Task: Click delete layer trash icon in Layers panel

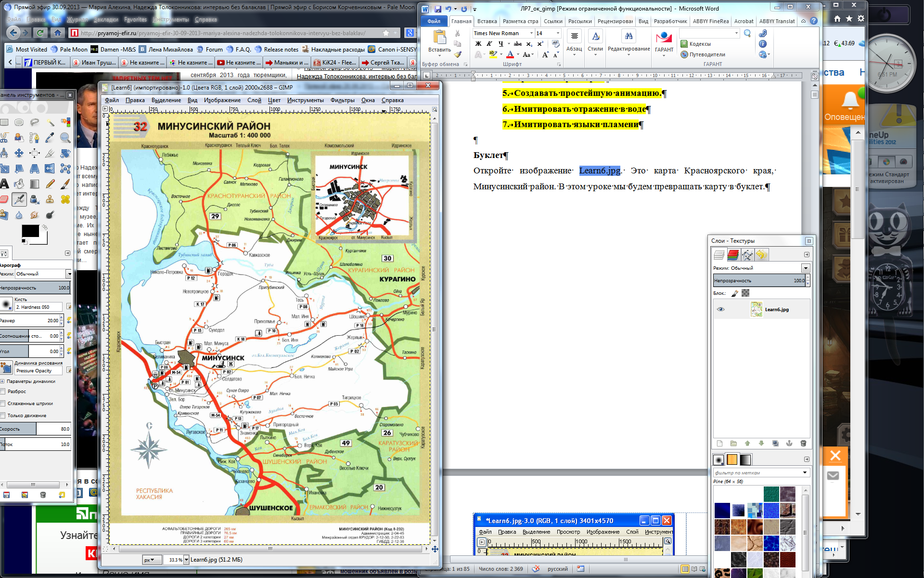Action: pyautogui.click(x=803, y=443)
